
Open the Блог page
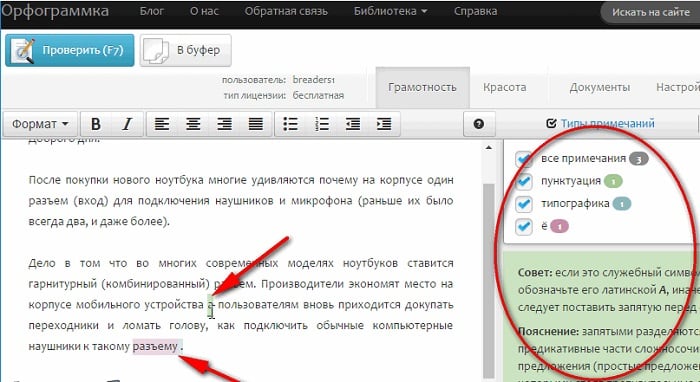pos(151,11)
